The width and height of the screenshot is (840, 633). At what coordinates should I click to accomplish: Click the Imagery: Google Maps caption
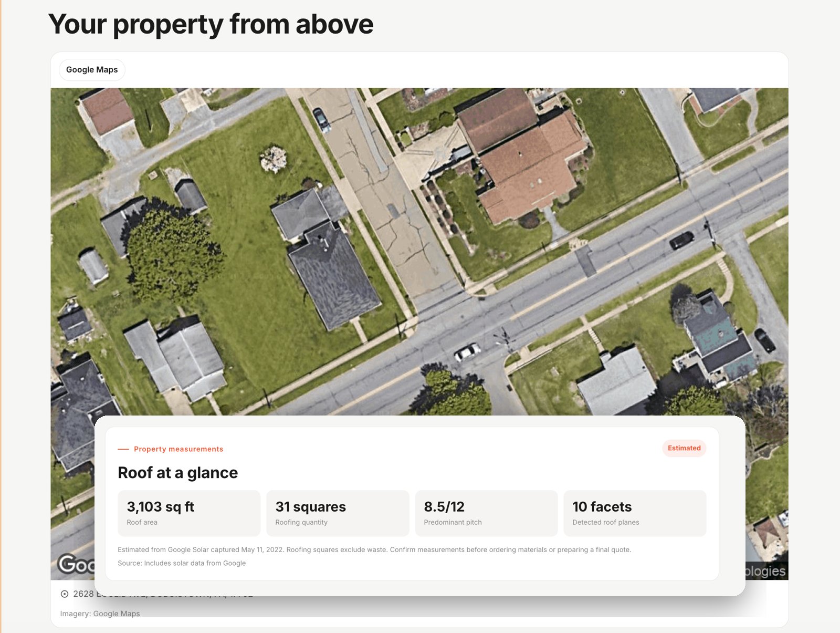coord(100,614)
